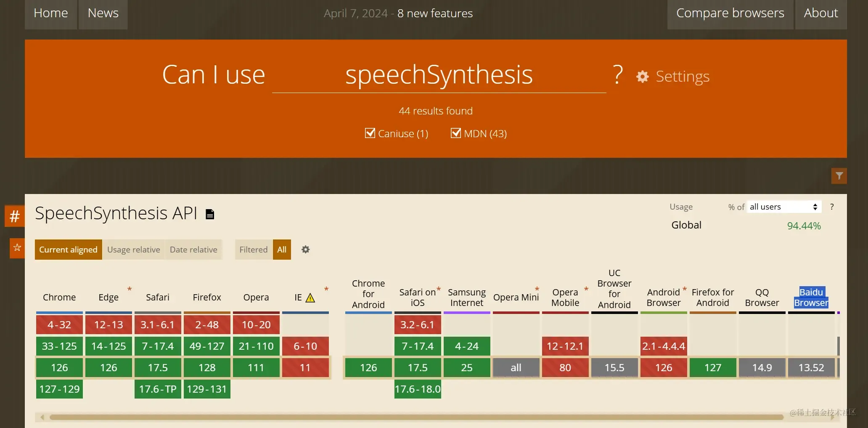The height and width of the screenshot is (428, 868).
Task: Select UC Browser cell 15.5
Action: coord(614,367)
